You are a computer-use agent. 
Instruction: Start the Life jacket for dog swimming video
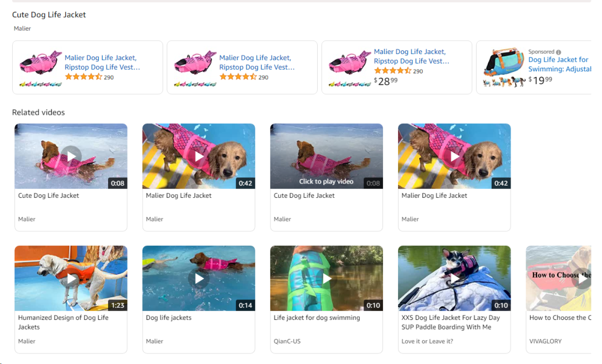(x=327, y=278)
